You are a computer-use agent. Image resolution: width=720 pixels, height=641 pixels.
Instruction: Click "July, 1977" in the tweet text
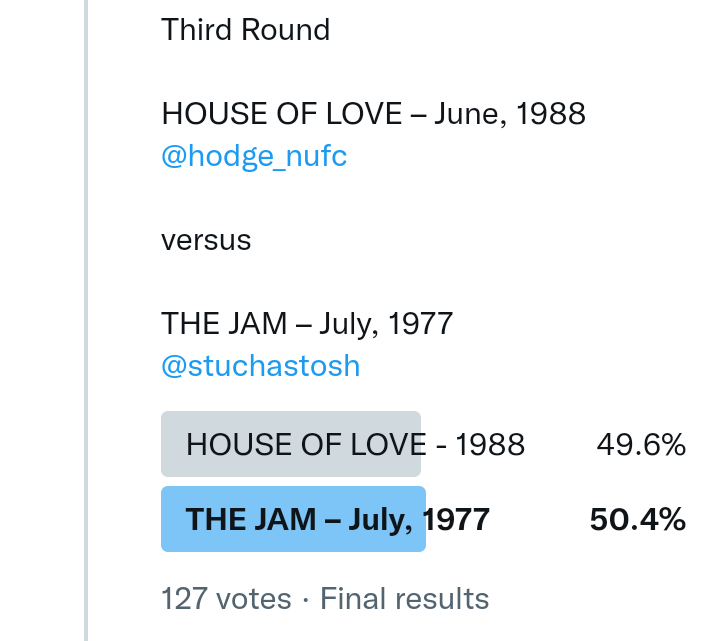(387, 324)
